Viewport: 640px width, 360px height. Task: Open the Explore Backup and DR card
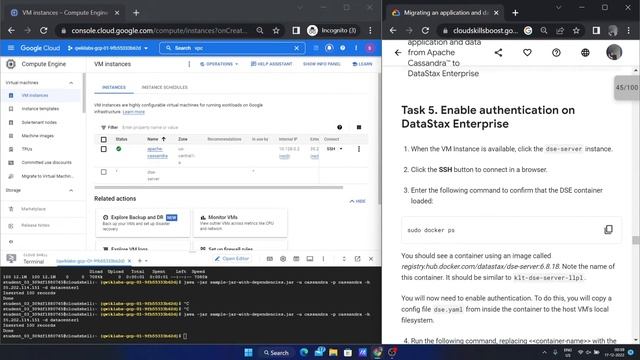click(x=142, y=222)
